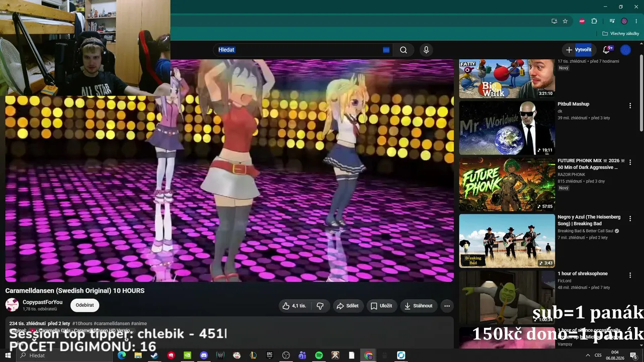
Task: Open options menu for 1 hour of shreksophone
Action: (x=630, y=275)
